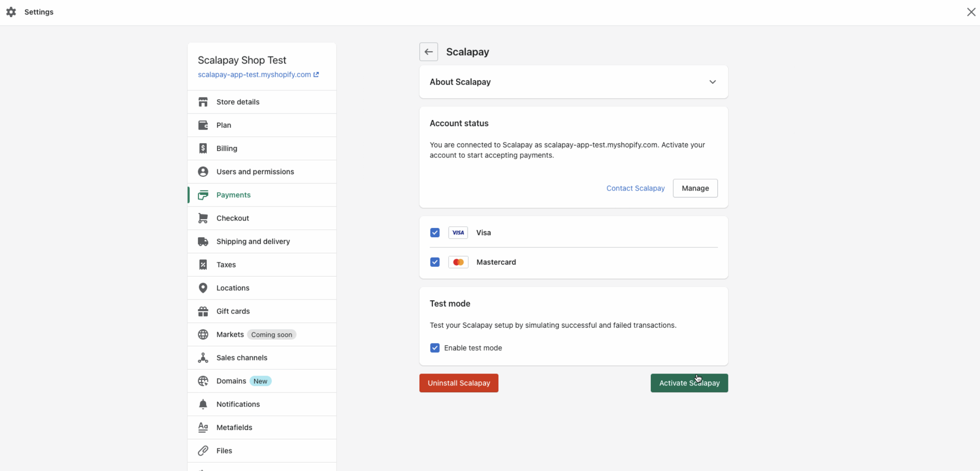
Task: Click the green Activate Scalapay button
Action: pos(689,383)
